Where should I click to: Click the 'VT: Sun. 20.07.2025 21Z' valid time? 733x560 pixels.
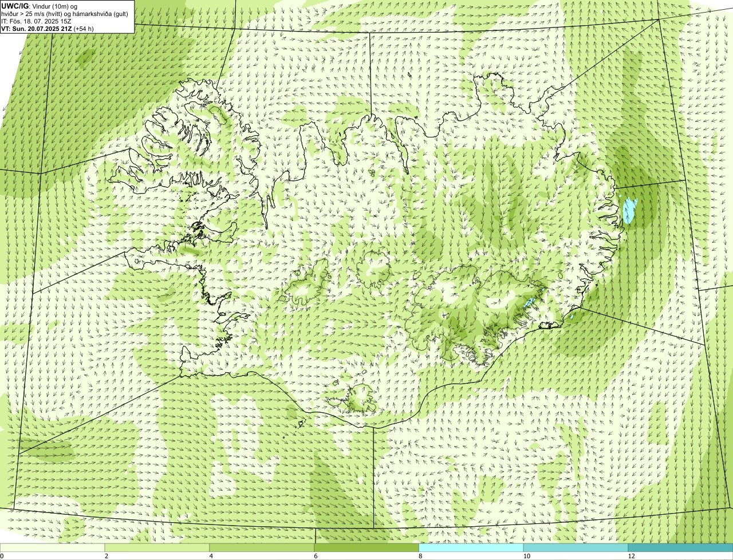[37, 28]
